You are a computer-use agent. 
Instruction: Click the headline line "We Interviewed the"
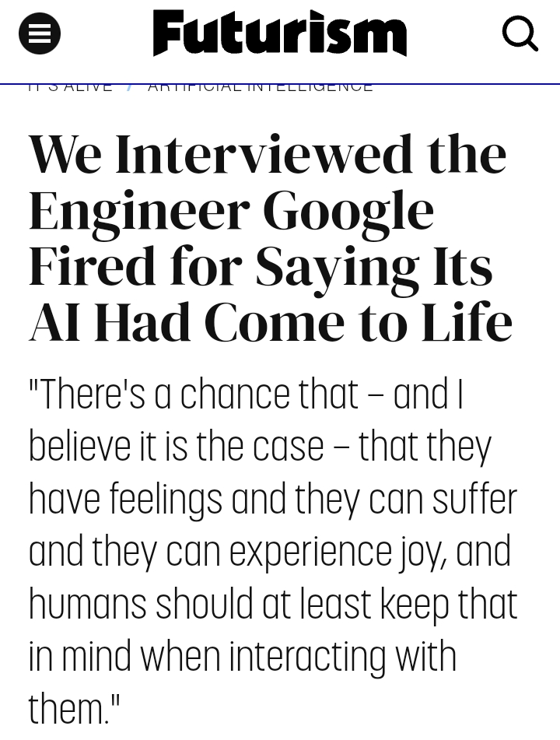point(268,154)
